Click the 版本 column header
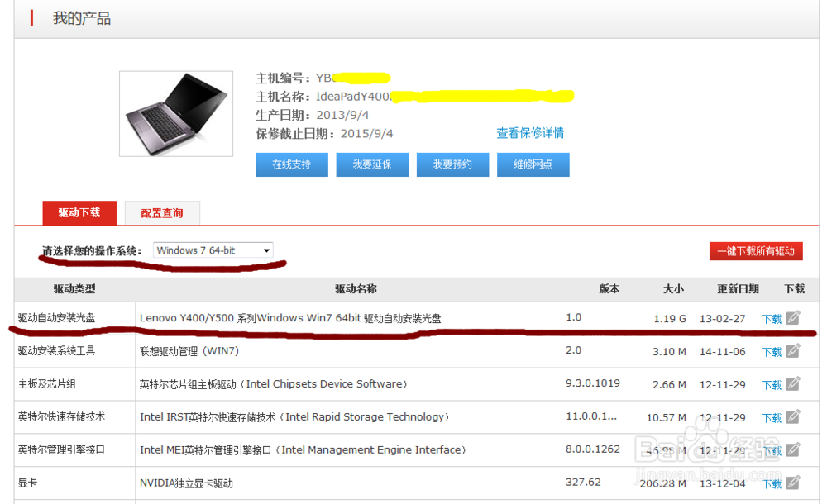 609,289
